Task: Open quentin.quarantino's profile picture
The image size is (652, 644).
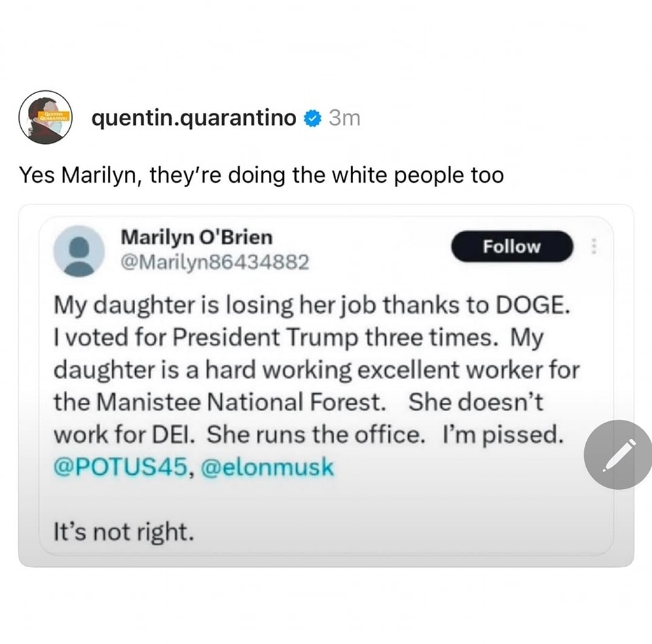Action: [x=45, y=117]
